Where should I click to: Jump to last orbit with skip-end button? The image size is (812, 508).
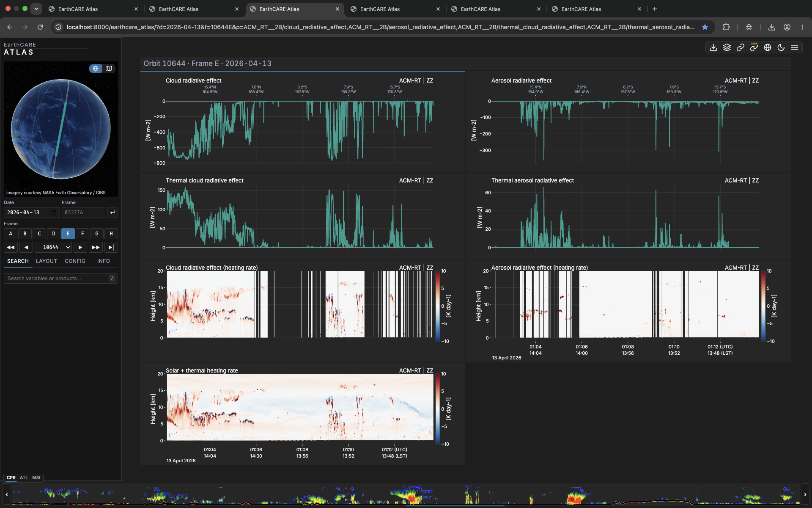(111, 247)
